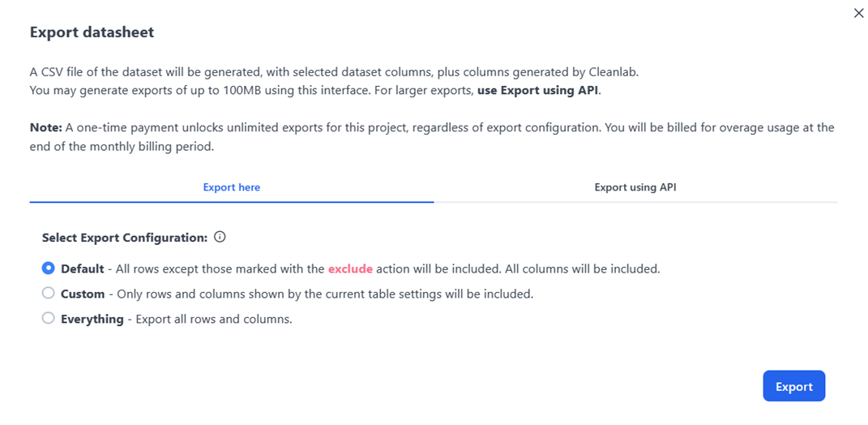Choose the Custom radio button

48,293
